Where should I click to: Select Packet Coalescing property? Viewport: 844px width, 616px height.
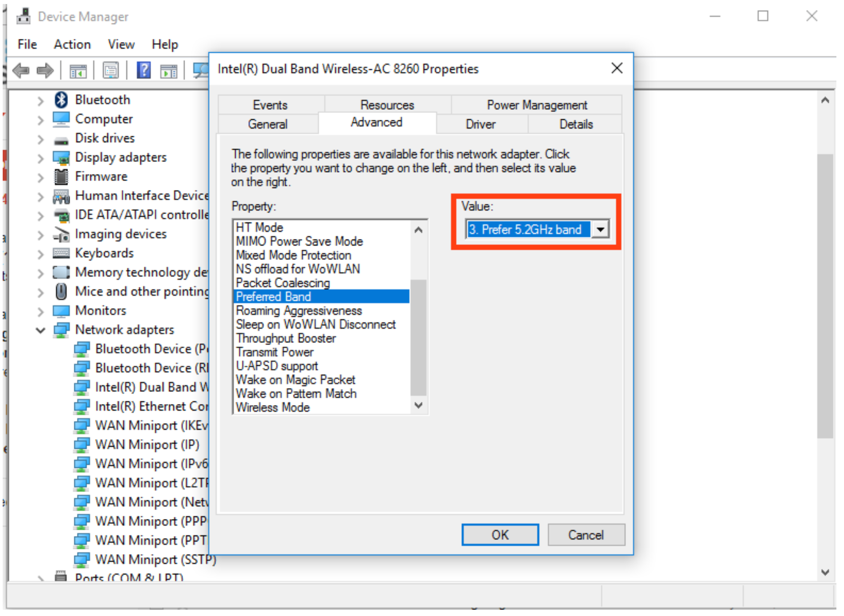(x=321, y=283)
